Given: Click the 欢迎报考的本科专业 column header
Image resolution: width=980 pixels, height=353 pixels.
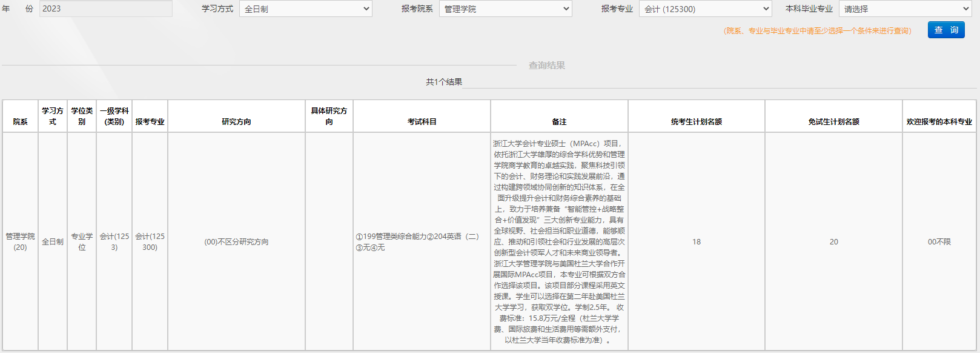Looking at the screenshot, I should point(939,121).
